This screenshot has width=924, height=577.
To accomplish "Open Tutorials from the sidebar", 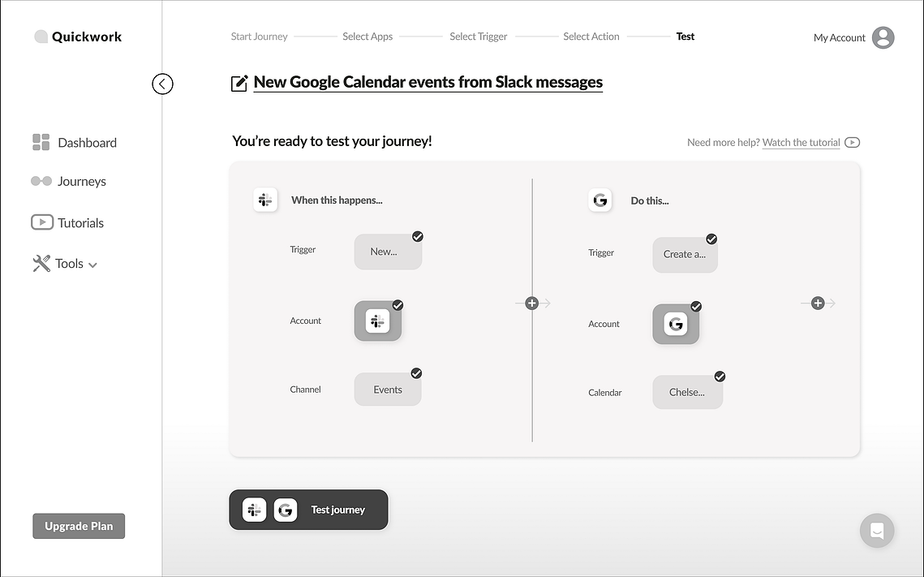I will click(x=67, y=222).
